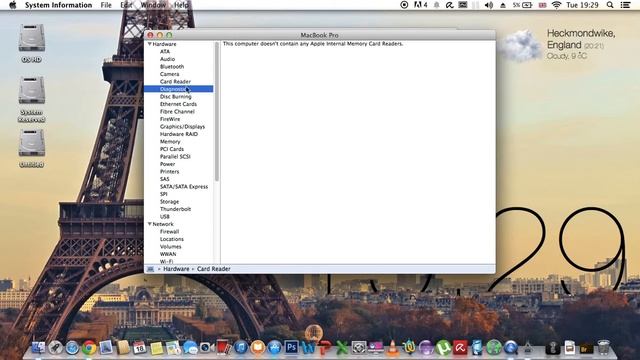Open the Calendar app in Dock

[x=140, y=348]
